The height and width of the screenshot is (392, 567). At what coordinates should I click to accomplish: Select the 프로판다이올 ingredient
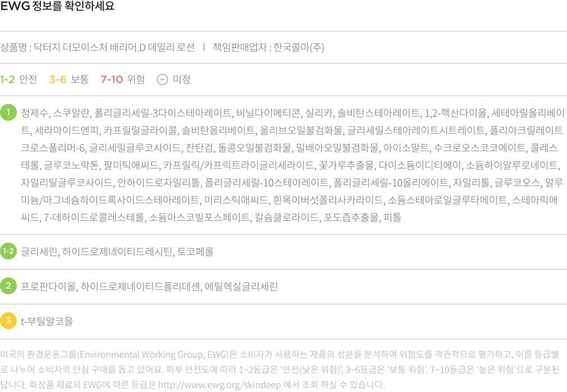point(48,286)
